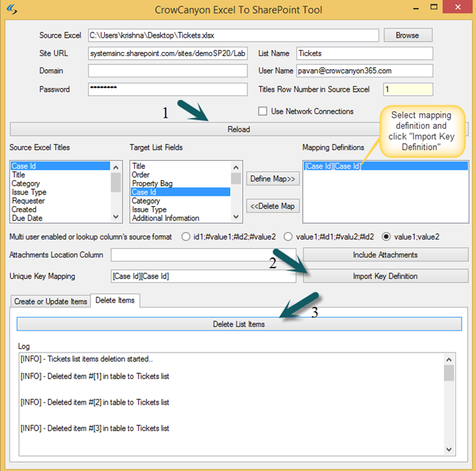Enable the Use Network Connections checkbox
This screenshot has width=476, height=471.
point(263,112)
